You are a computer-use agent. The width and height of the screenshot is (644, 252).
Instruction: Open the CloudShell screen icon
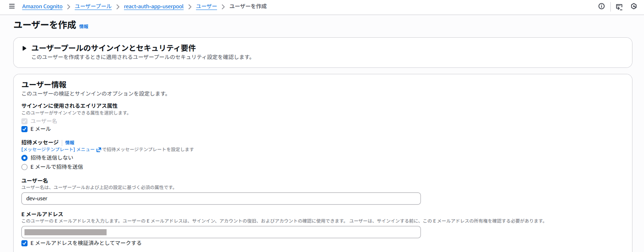619,6
